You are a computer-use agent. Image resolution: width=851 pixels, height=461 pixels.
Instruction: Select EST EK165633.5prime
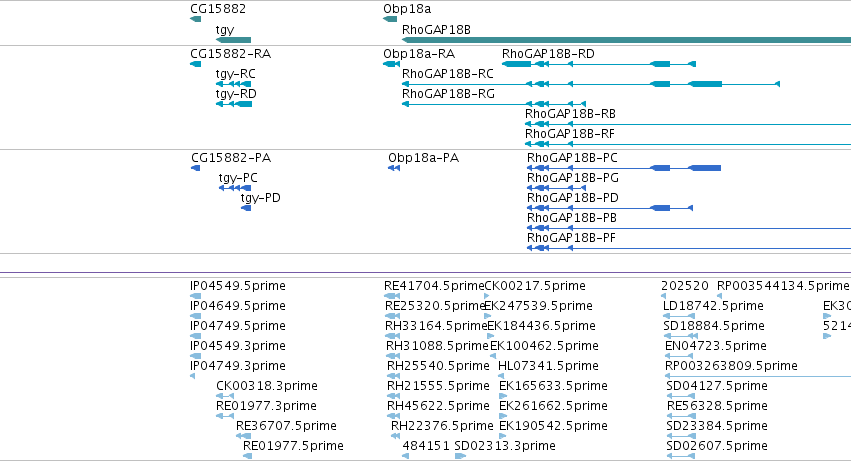[x=553, y=387]
